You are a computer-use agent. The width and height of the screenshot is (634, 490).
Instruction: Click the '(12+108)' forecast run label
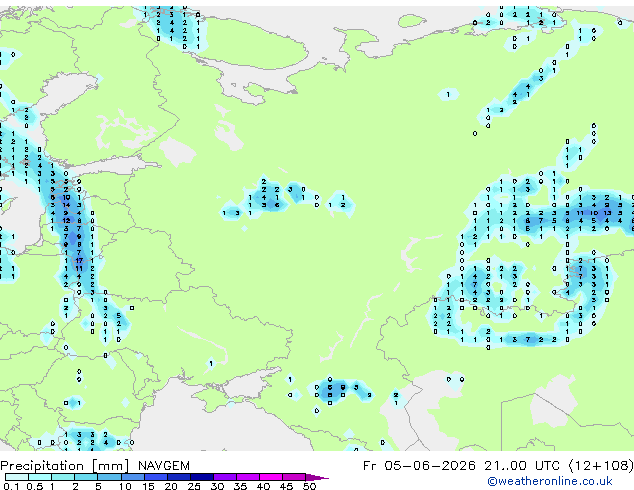(x=601, y=465)
